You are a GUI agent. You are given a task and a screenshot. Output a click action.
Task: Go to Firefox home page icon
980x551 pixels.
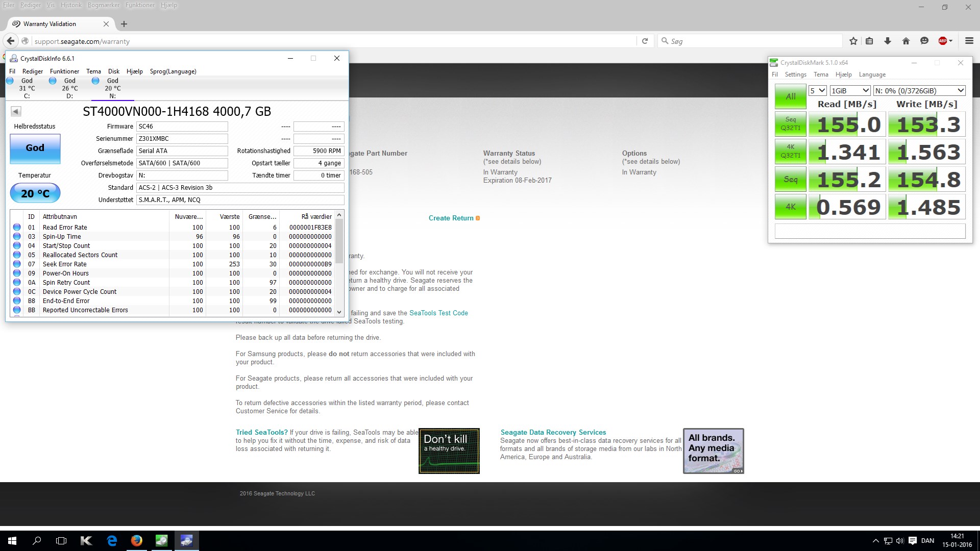(x=906, y=41)
